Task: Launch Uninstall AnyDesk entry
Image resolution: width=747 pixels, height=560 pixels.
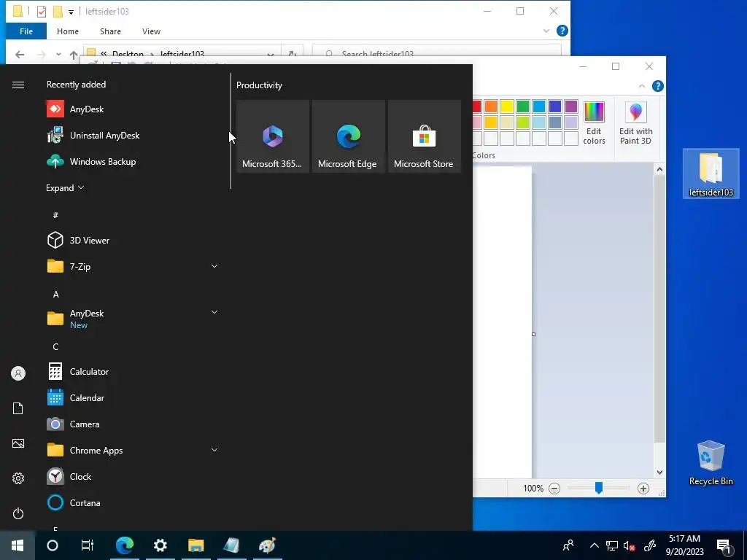Action: (x=133, y=135)
